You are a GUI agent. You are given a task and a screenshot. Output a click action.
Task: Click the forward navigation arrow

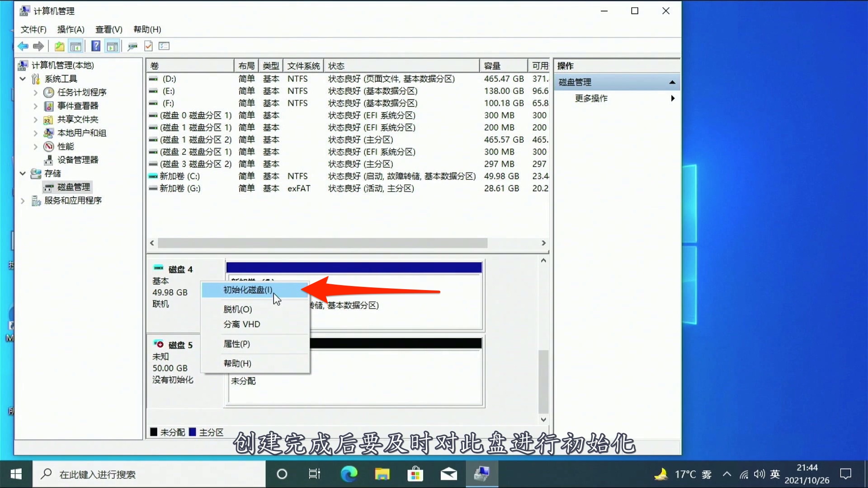coord(38,46)
